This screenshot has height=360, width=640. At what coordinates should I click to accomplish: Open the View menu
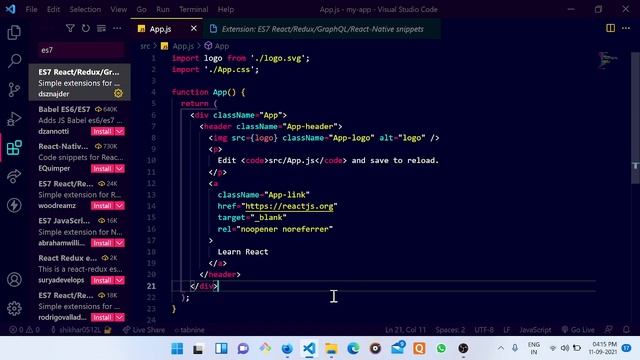(118, 9)
